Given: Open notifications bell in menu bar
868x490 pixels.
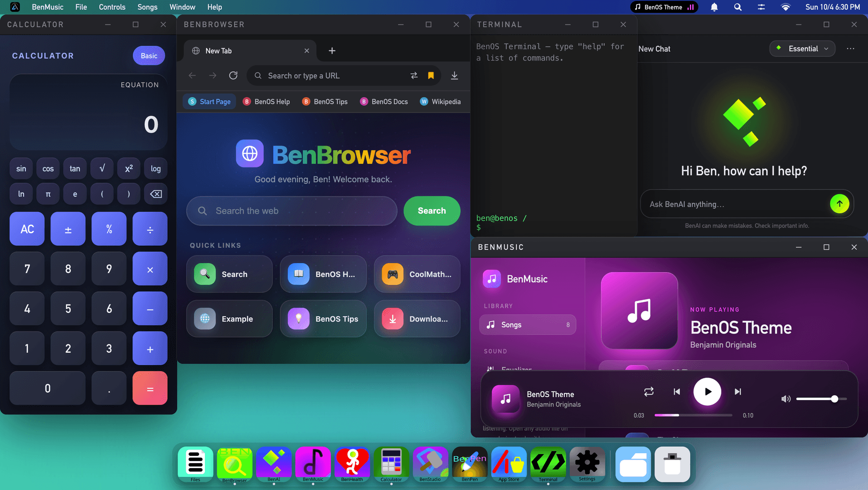Looking at the screenshot, I should point(714,7).
